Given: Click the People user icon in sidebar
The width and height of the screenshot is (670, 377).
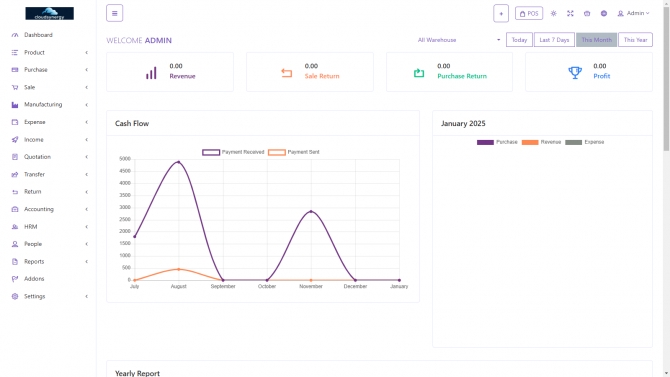Looking at the screenshot, I should click(15, 244).
